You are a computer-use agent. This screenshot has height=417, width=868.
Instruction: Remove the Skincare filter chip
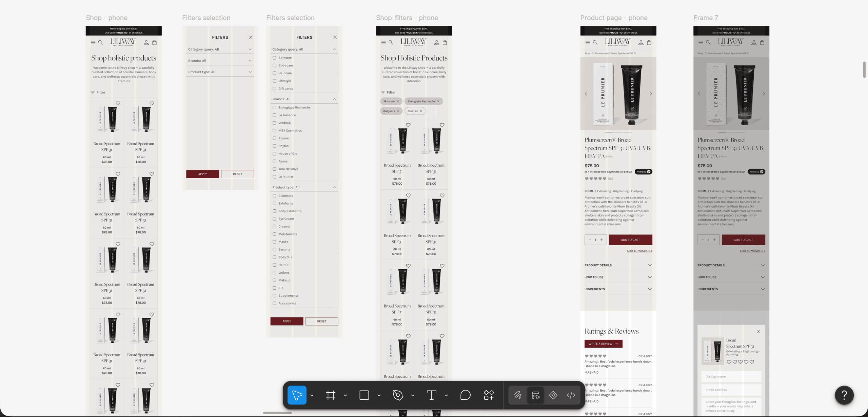click(398, 101)
